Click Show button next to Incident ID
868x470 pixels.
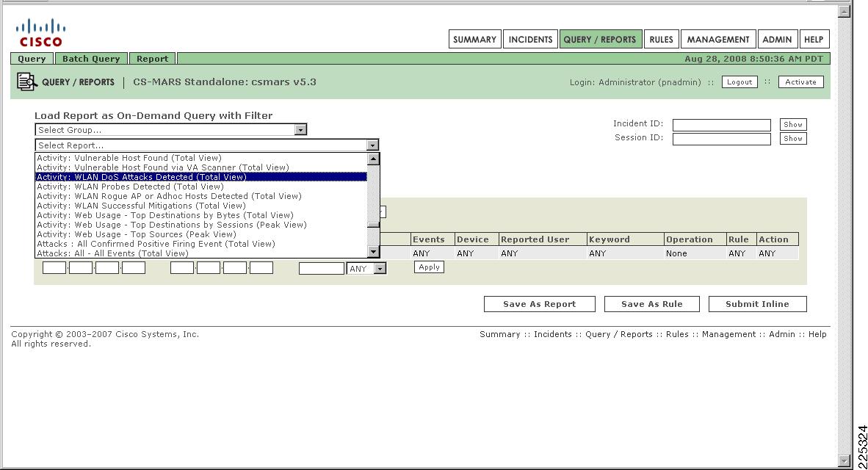pyautogui.click(x=792, y=125)
